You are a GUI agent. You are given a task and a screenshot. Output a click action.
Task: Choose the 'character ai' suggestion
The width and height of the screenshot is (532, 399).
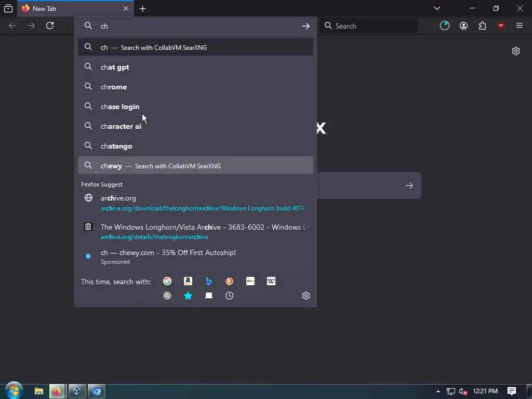pos(195,126)
